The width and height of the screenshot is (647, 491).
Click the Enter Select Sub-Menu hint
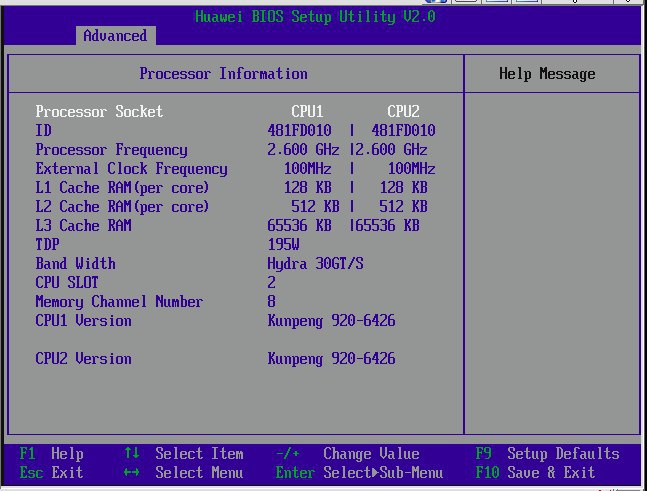[359, 472]
